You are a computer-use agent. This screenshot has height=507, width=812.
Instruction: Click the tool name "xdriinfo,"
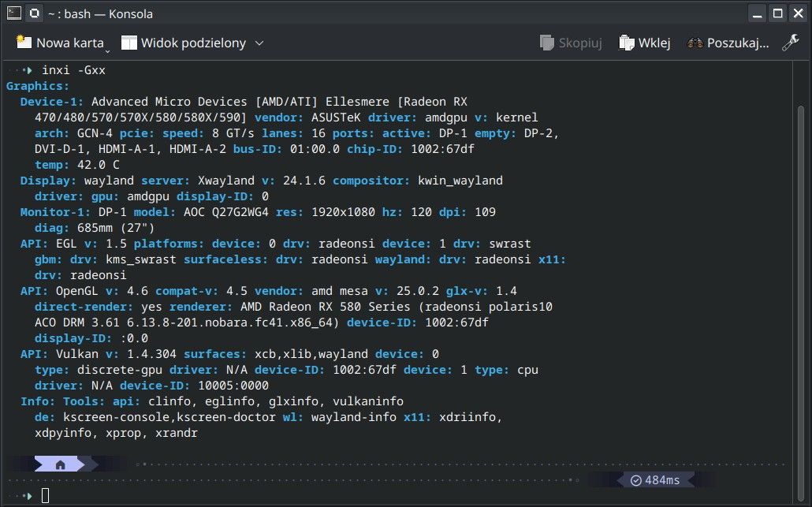pyautogui.click(x=471, y=417)
